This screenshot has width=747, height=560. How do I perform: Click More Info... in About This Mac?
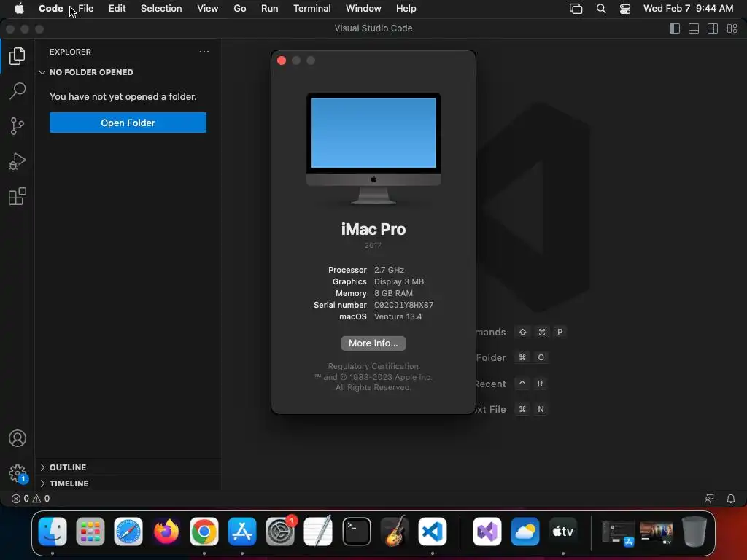point(373,343)
